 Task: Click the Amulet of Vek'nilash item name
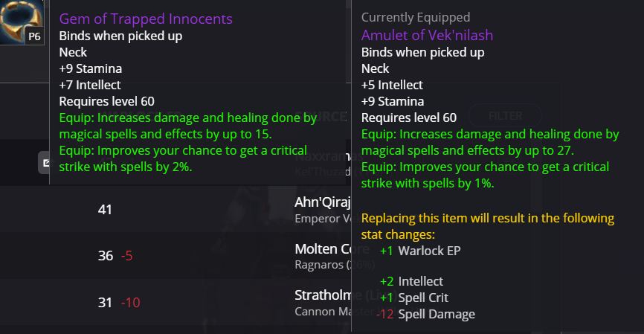(427, 35)
